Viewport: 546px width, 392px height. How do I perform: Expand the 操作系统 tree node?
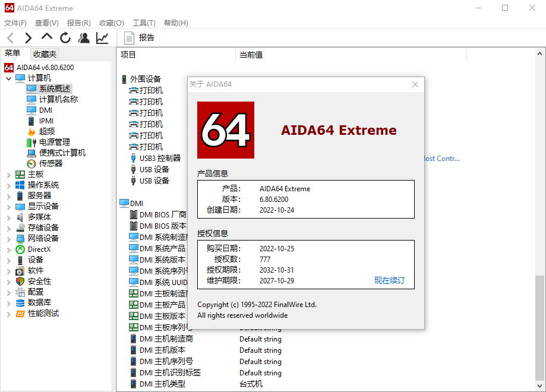pyautogui.click(x=9, y=185)
